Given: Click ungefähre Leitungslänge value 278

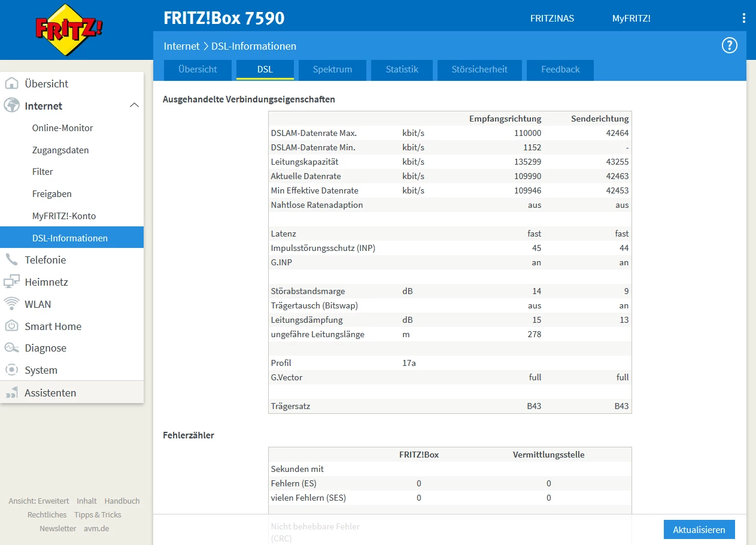Looking at the screenshot, I should tap(534, 334).
